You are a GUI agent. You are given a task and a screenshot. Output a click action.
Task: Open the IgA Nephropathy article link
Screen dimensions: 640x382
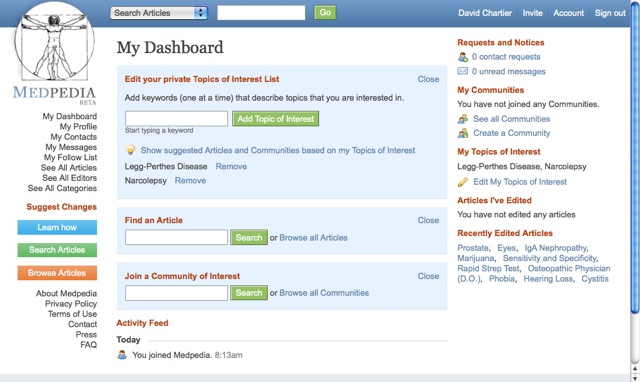(x=556, y=248)
